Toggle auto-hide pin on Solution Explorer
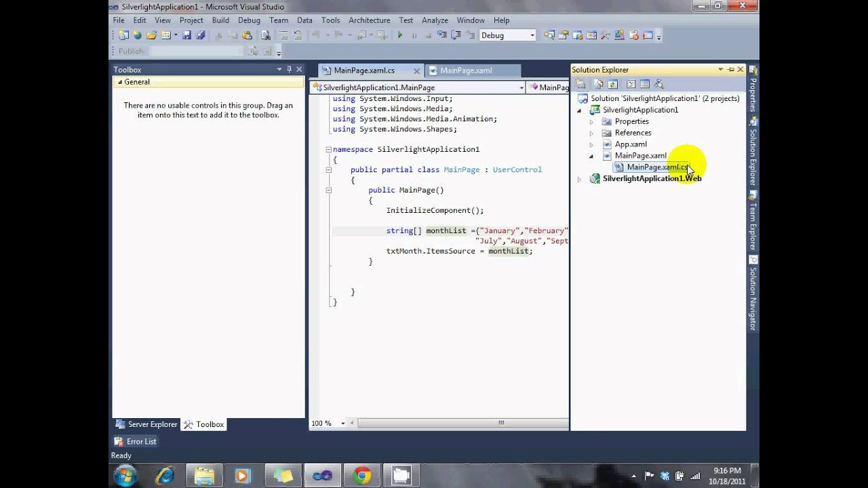Image resolution: width=868 pixels, height=488 pixels. point(730,69)
